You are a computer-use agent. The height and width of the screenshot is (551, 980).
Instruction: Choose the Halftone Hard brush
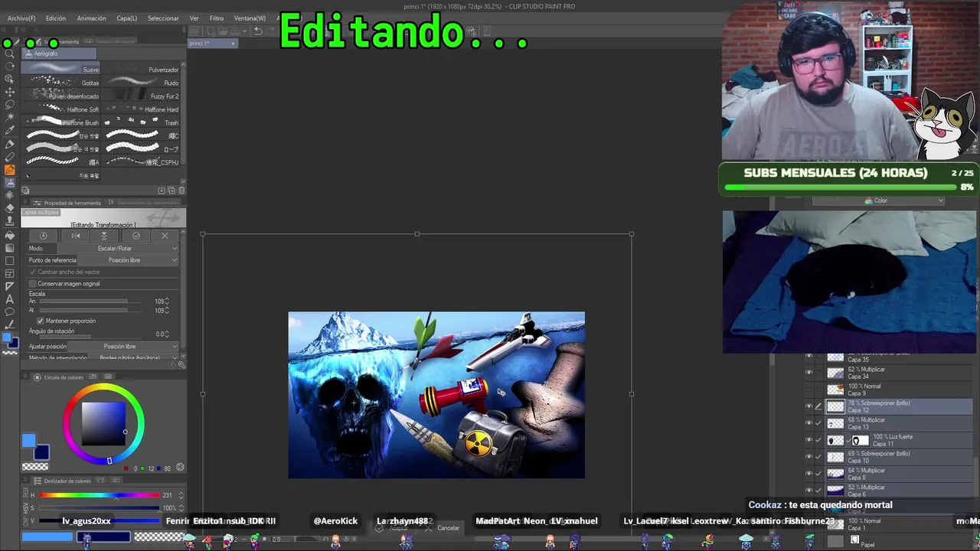click(142, 109)
